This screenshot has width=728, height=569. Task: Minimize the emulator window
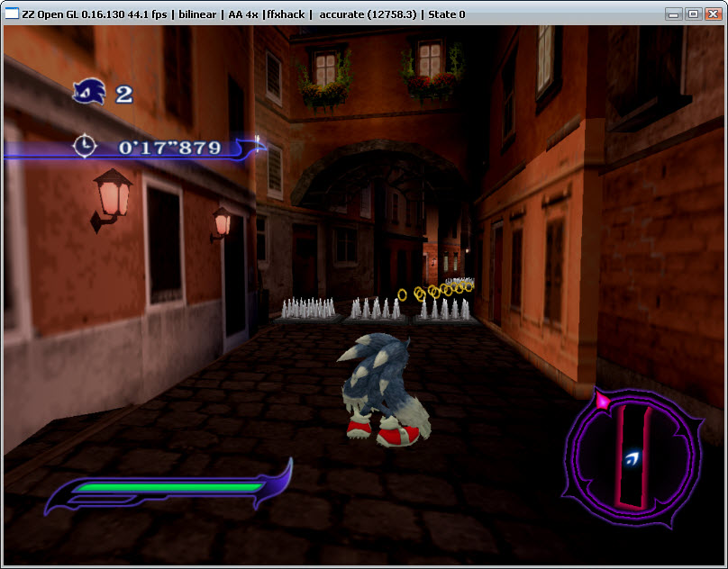(674, 14)
